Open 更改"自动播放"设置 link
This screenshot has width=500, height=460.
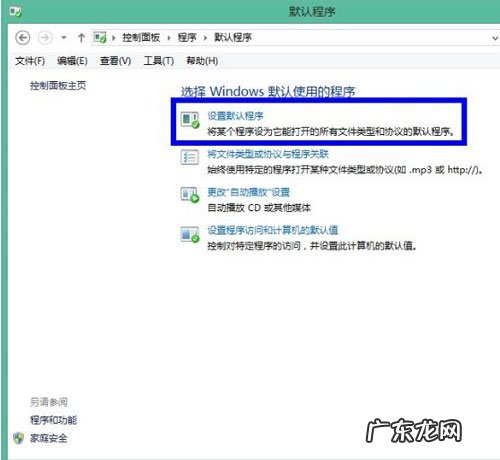pyautogui.click(x=249, y=192)
